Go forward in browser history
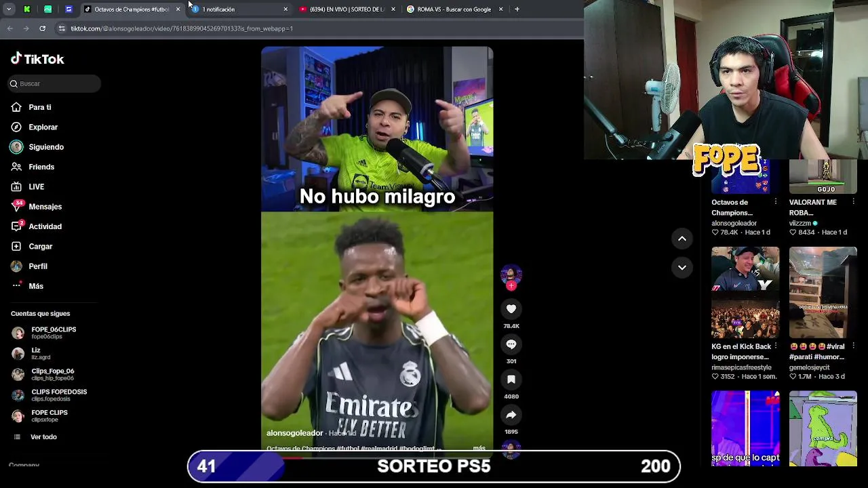868x488 pixels. pyautogui.click(x=26, y=28)
